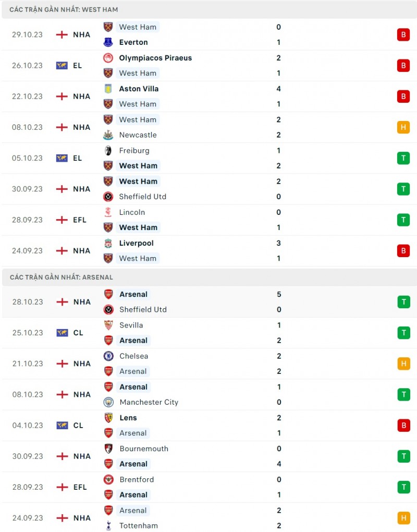Select the EU flag icon beside EL
Viewport: 417px width, 532px height.
click(62, 65)
